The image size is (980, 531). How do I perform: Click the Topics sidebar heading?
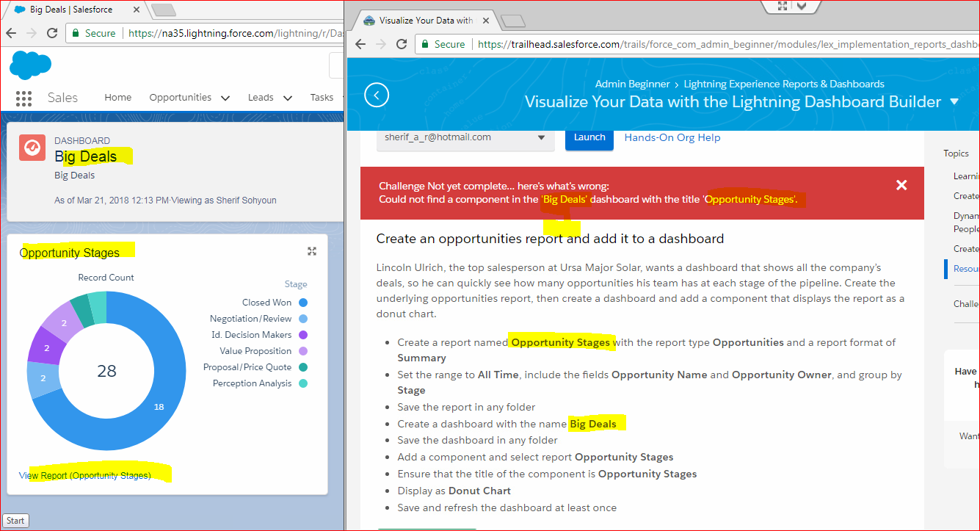pyautogui.click(x=957, y=153)
